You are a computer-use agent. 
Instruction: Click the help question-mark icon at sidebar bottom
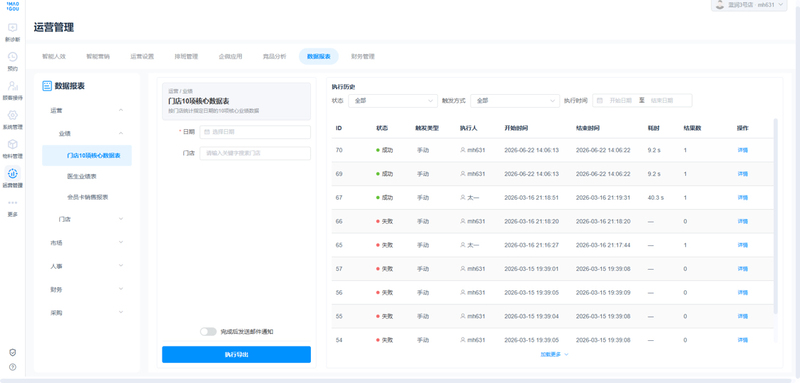coord(13,367)
